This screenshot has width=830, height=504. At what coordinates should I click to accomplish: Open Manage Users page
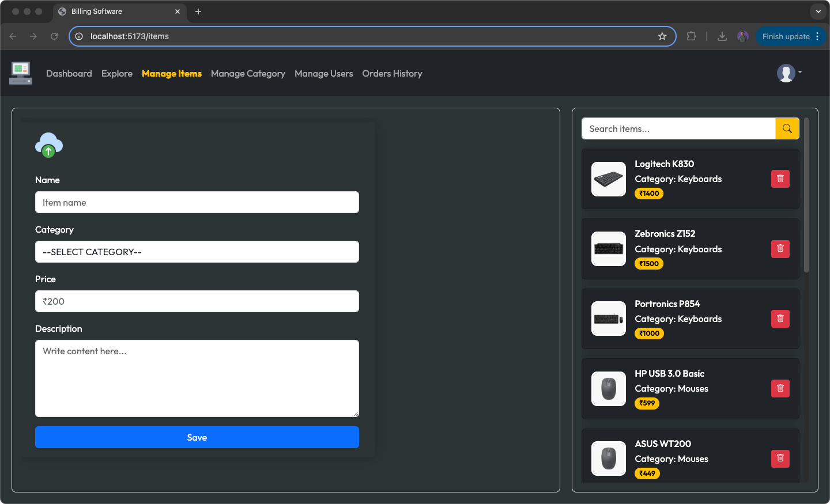[x=324, y=73]
